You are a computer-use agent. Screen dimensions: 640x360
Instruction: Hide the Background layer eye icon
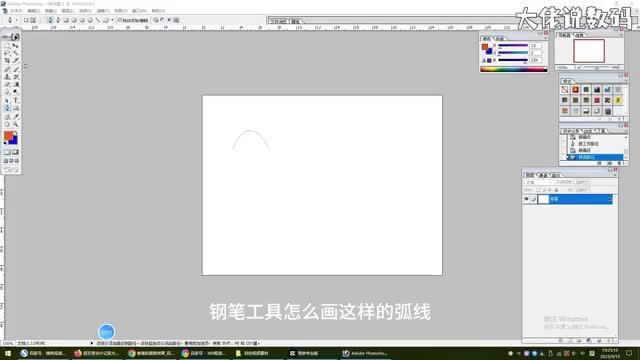[x=527, y=199]
